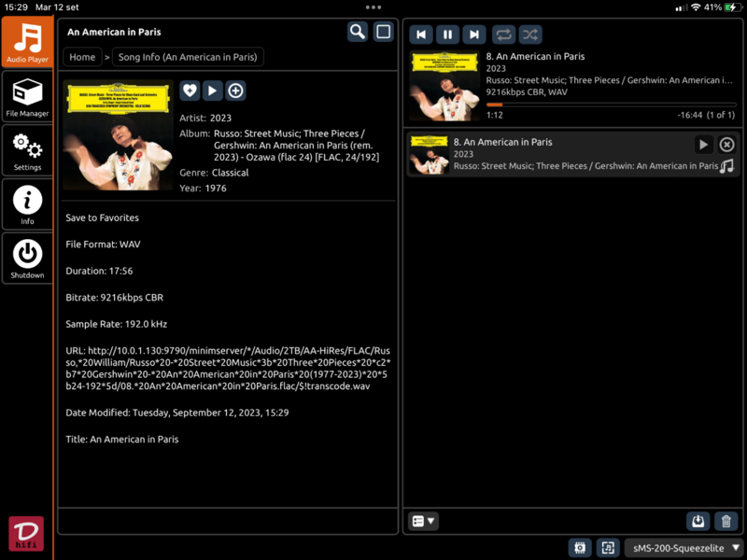The height and width of the screenshot is (560, 747).
Task: Save the playlist with download icon
Action: click(697, 521)
